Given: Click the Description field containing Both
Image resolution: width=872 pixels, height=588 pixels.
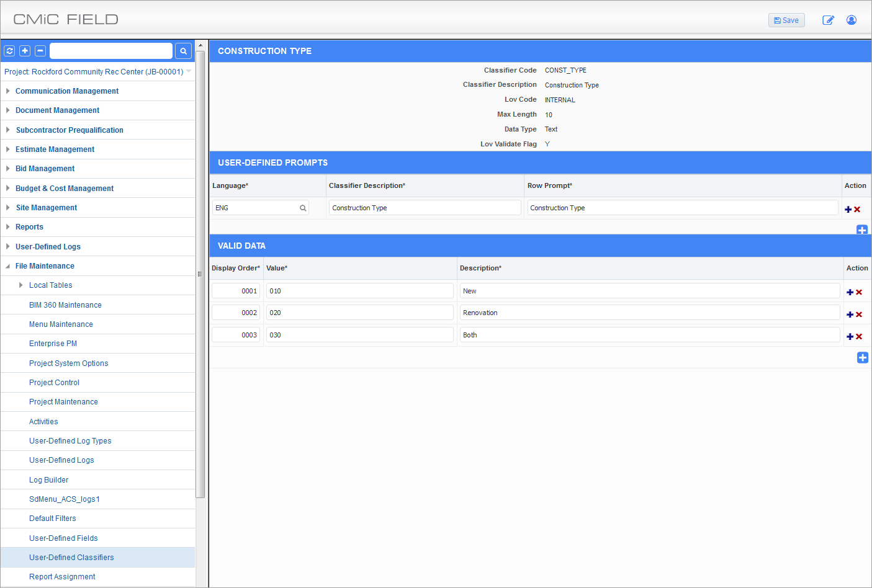Looking at the screenshot, I should point(650,335).
